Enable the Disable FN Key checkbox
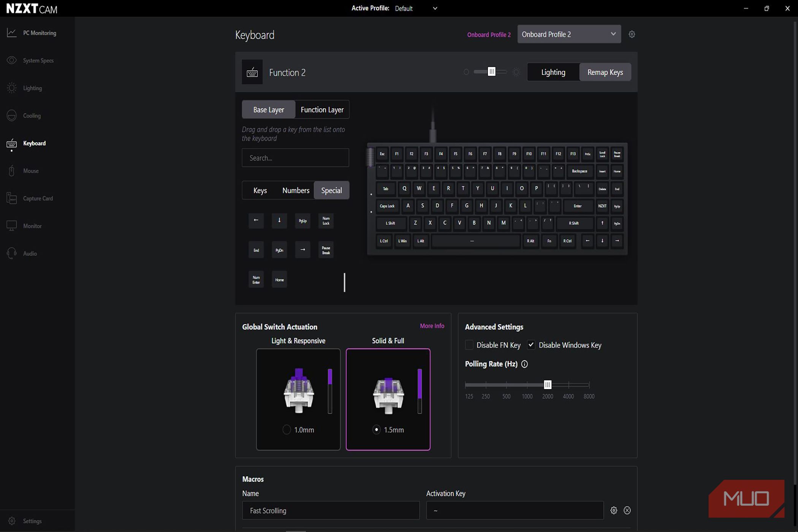The image size is (798, 532). click(469, 345)
